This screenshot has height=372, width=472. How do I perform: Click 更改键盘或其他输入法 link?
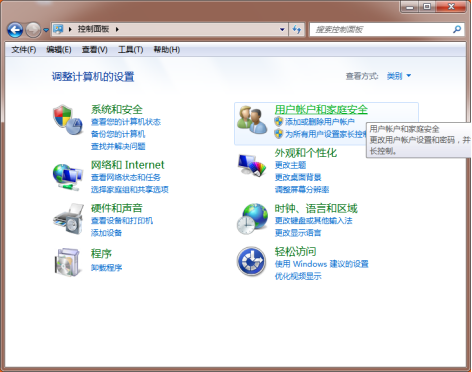313,221
